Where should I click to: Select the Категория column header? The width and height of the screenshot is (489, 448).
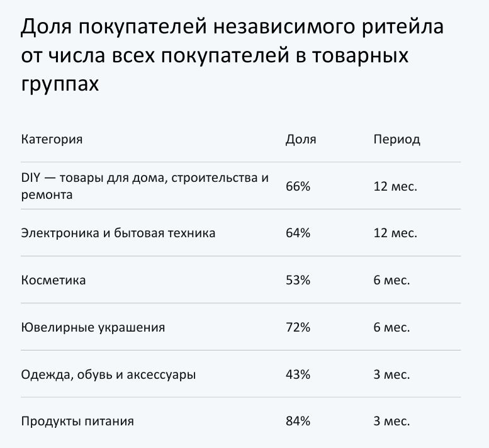(x=52, y=139)
